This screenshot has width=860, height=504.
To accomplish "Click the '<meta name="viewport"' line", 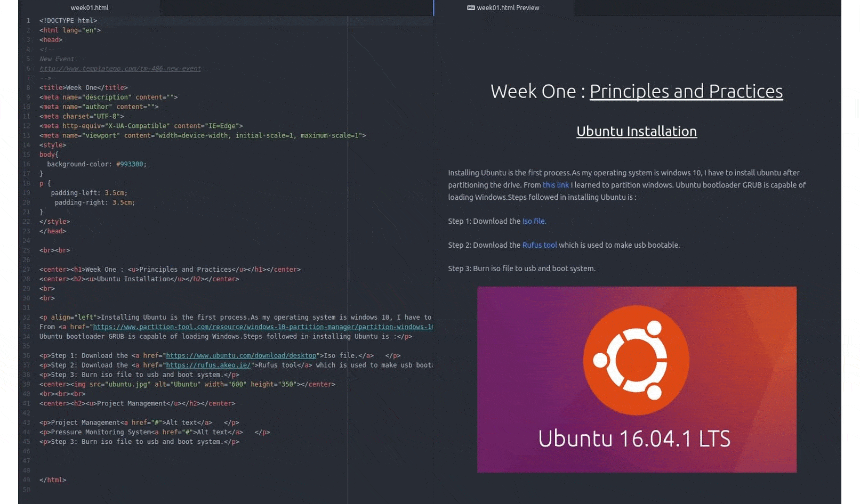I will [x=203, y=136].
